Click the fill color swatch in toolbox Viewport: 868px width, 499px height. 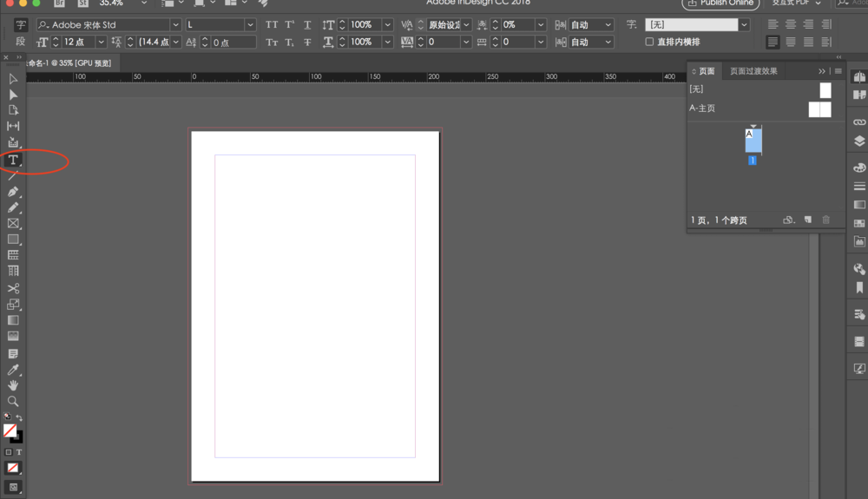point(10,430)
